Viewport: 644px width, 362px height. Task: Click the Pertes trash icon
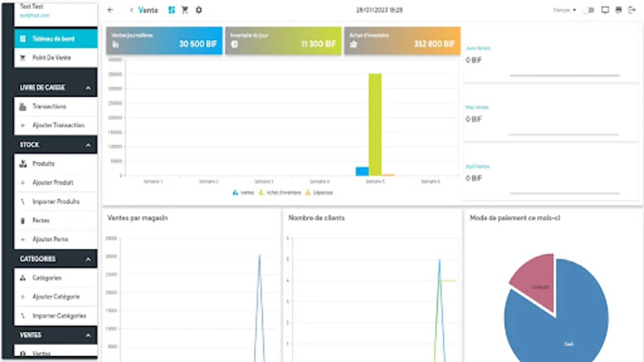click(23, 220)
